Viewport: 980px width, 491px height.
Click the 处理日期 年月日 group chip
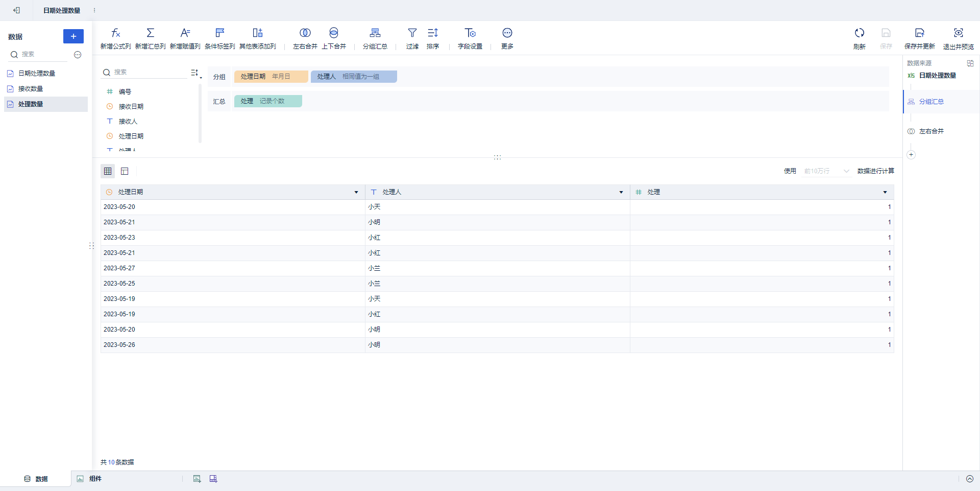click(271, 77)
